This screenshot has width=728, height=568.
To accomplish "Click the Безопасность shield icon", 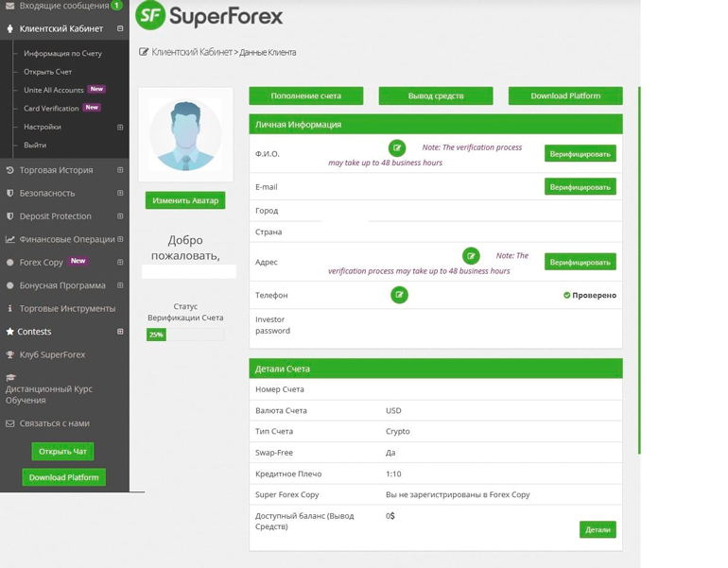I will [9, 193].
